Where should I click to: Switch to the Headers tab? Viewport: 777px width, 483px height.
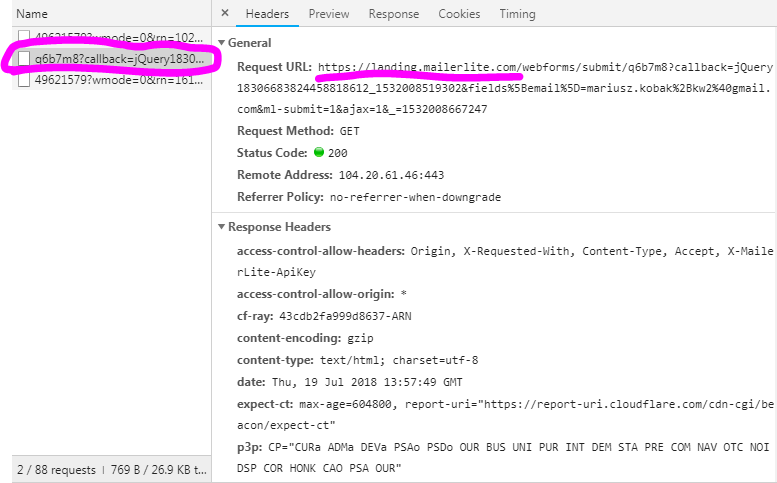pyautogui.click(x=267, y=14)
